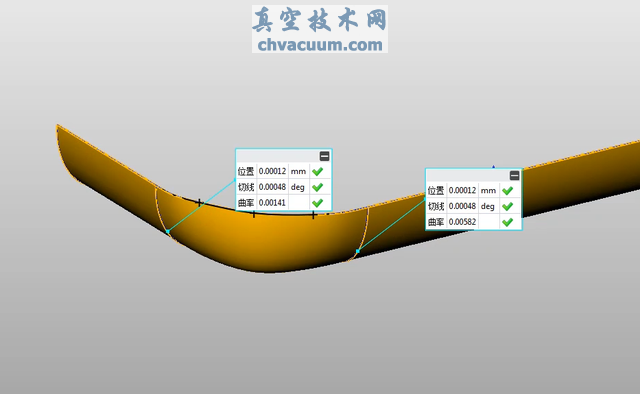The width and height of the screenshot is (640, 394).
Task: Click green check beside left 位置 0.00012
Action: tap(318, 171)
